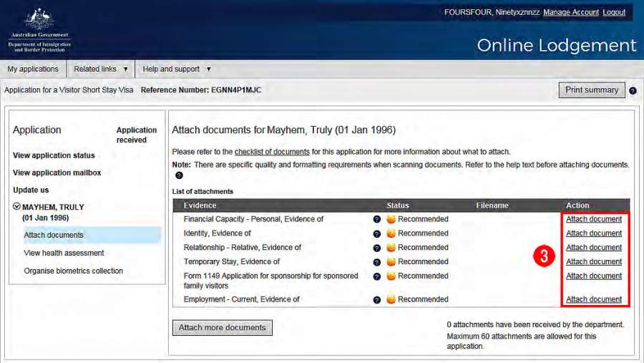
Task: Expand the Related links dropdown arrow
Action: (x=125, y=69)
